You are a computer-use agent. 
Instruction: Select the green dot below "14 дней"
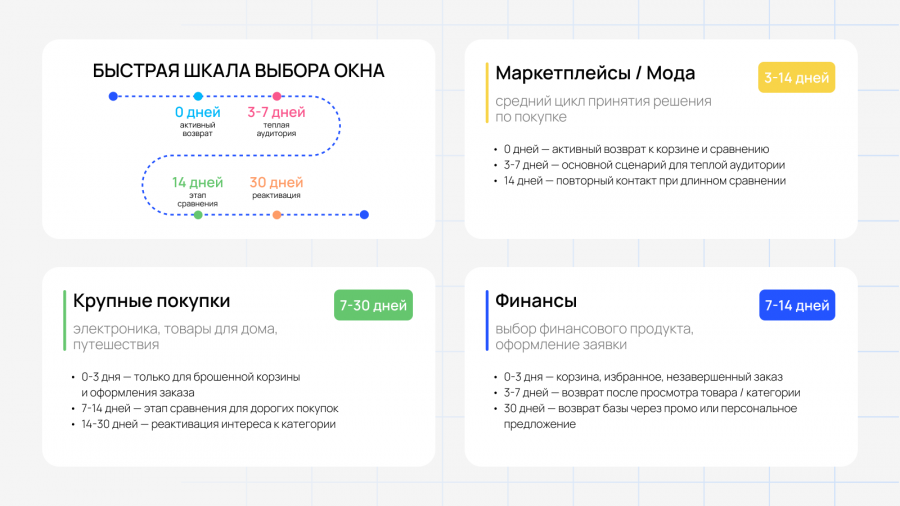tap(198, 215)
